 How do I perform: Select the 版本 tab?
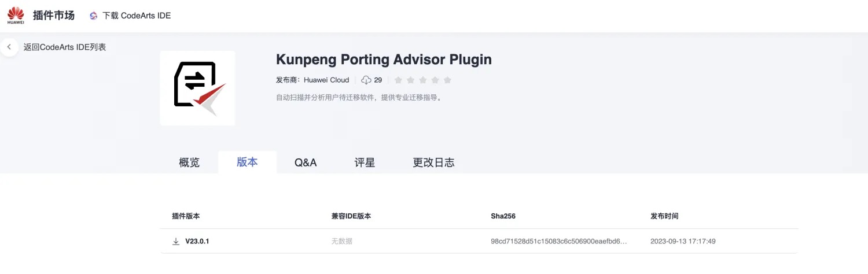point(247,162)
